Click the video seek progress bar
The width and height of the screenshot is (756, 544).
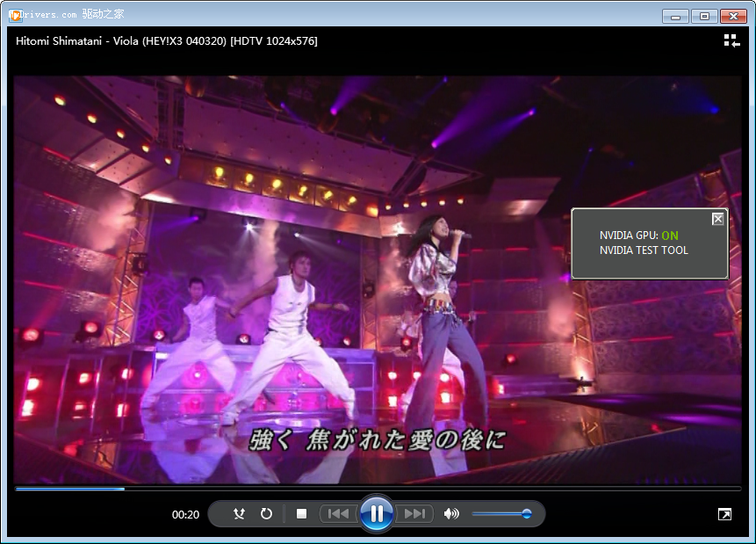(378, 489)
